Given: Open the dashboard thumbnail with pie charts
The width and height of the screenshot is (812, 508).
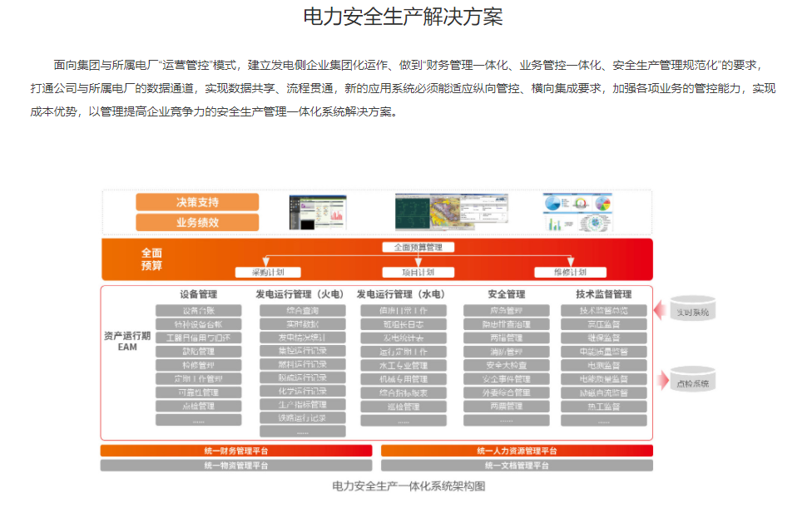Looking at the screenshot, I should click(577, 212).
